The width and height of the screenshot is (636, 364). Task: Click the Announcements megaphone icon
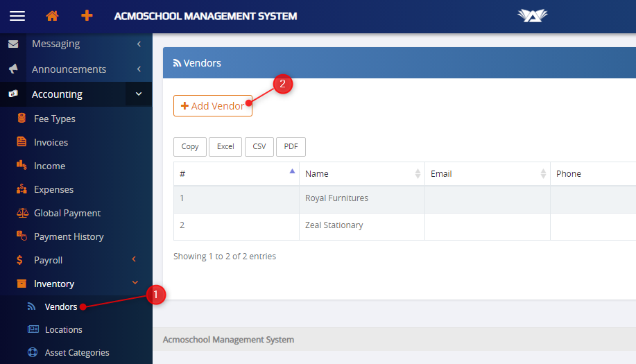point(12,69)
